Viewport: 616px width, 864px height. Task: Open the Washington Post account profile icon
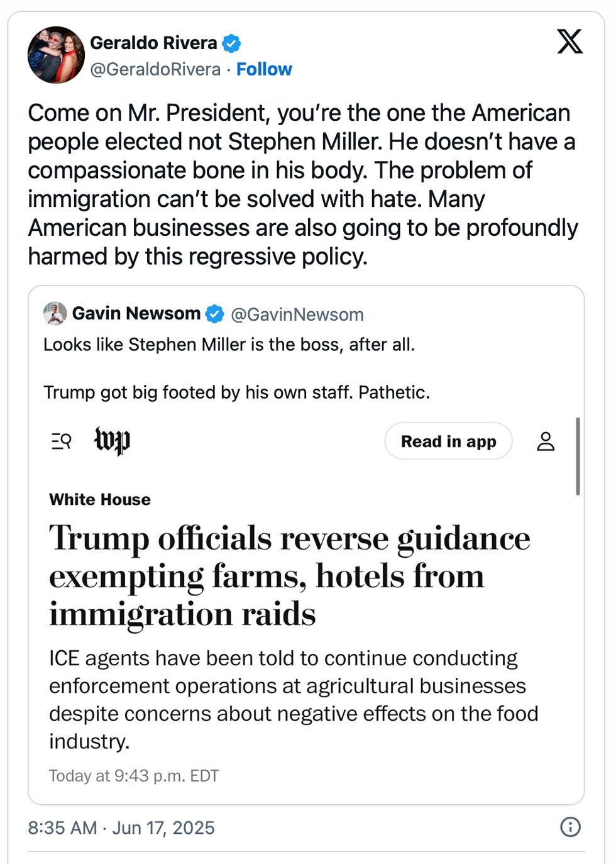pos(545,441)
